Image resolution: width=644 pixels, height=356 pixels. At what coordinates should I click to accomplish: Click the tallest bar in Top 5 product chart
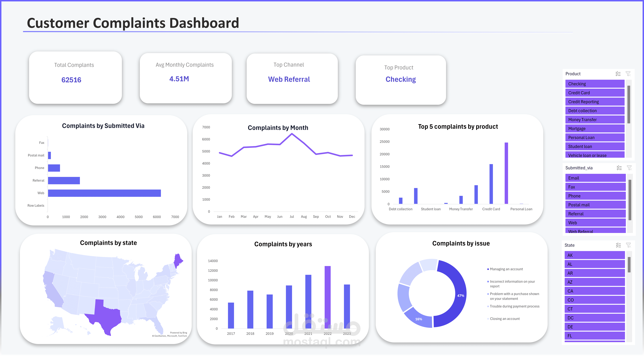(506, 173)
